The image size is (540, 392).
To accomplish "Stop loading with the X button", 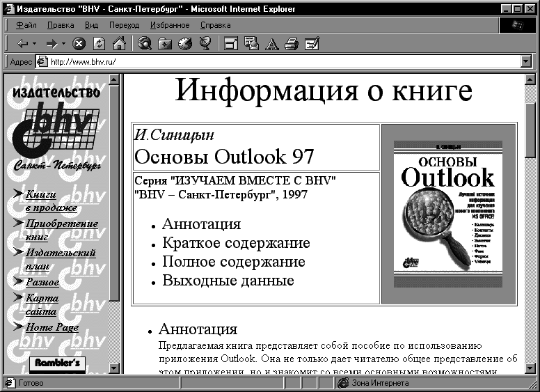I will click(79, 44).
